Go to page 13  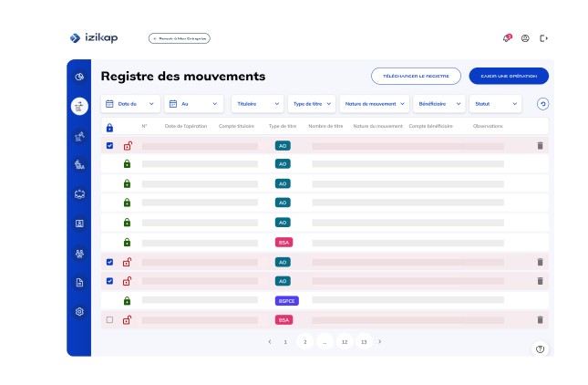click(x=364, y=342)
